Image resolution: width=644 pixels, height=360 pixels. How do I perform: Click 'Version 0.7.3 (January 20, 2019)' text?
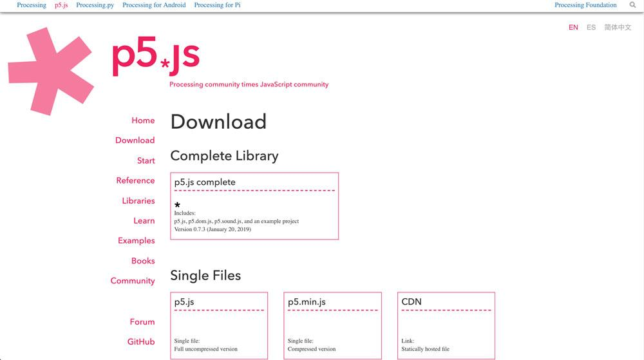(x=213, y=229)
